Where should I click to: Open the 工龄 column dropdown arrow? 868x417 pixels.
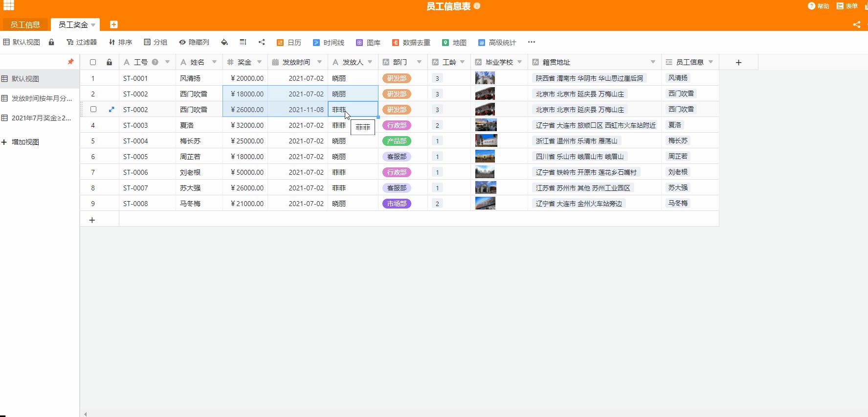pyautogui.click(x=462, y=62)
